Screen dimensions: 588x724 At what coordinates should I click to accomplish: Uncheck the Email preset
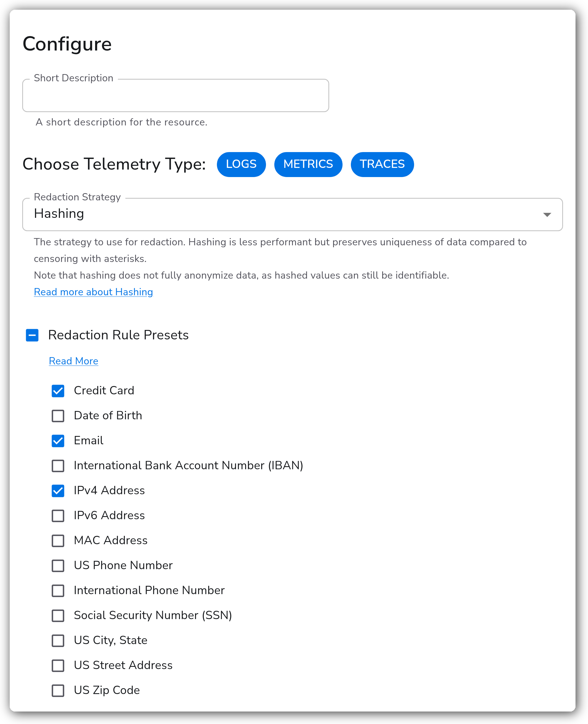(x=58, y=441)
